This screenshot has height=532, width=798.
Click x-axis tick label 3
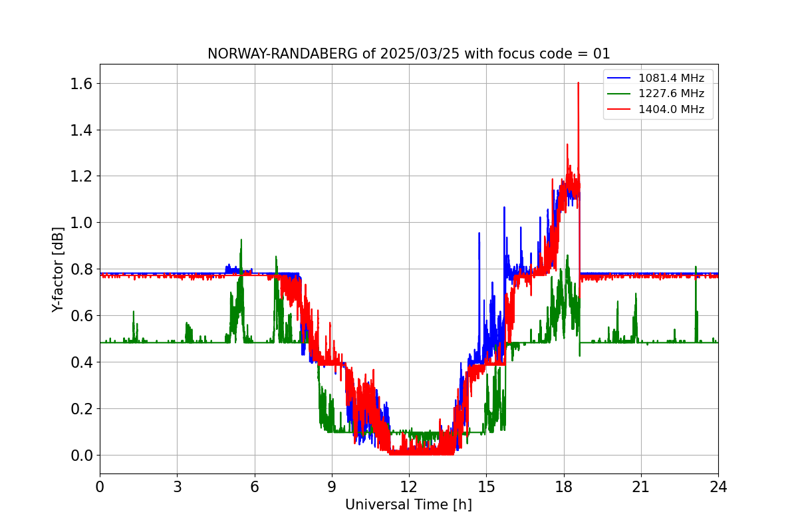pyautogui.click(x=177, y=487)
